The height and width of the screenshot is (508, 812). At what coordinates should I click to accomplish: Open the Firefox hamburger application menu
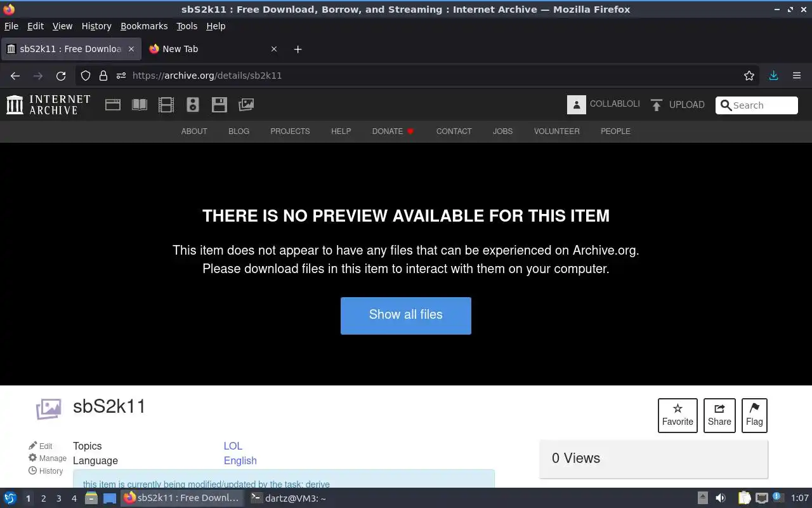click(x=797, y=76)
